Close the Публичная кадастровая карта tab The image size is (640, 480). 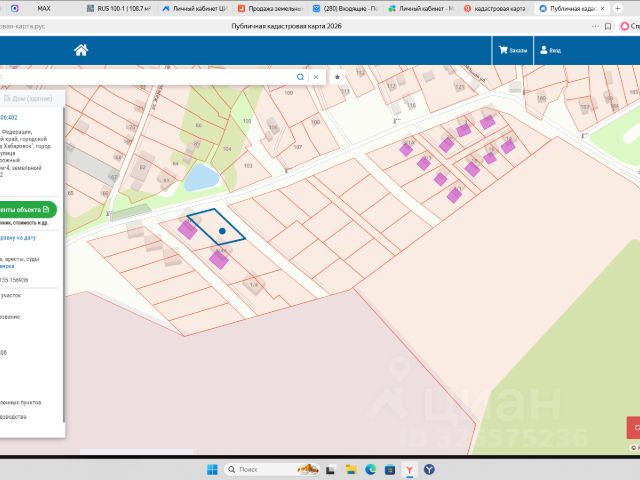point(602,8)
